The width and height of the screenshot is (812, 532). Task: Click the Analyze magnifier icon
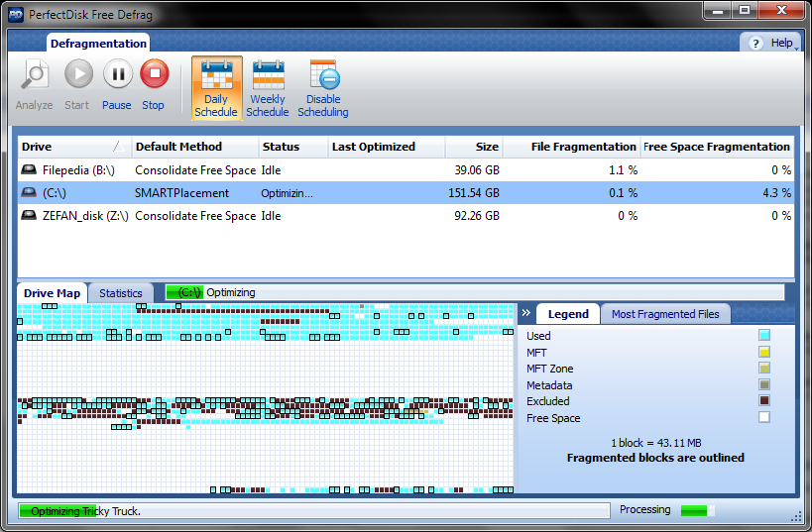tap(34, 75)
